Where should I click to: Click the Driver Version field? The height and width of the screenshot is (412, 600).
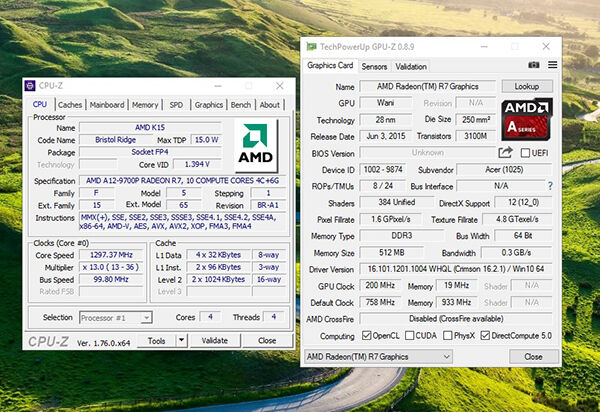[456, 269]
